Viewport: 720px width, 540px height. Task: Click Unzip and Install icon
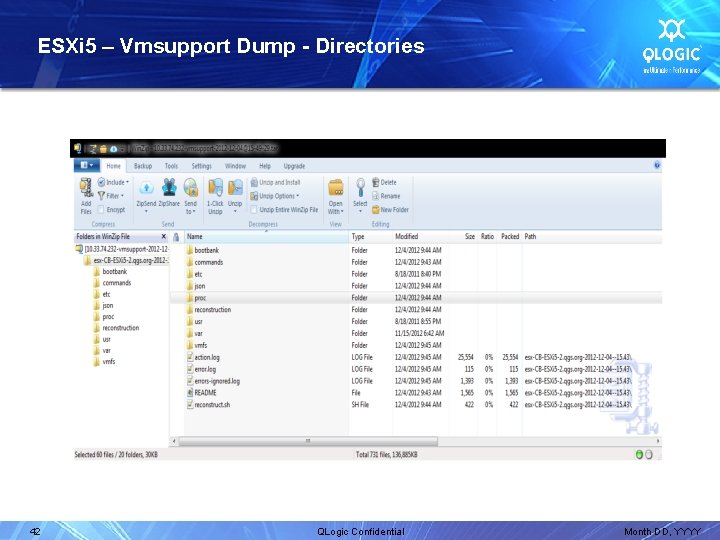pos(254,182)
